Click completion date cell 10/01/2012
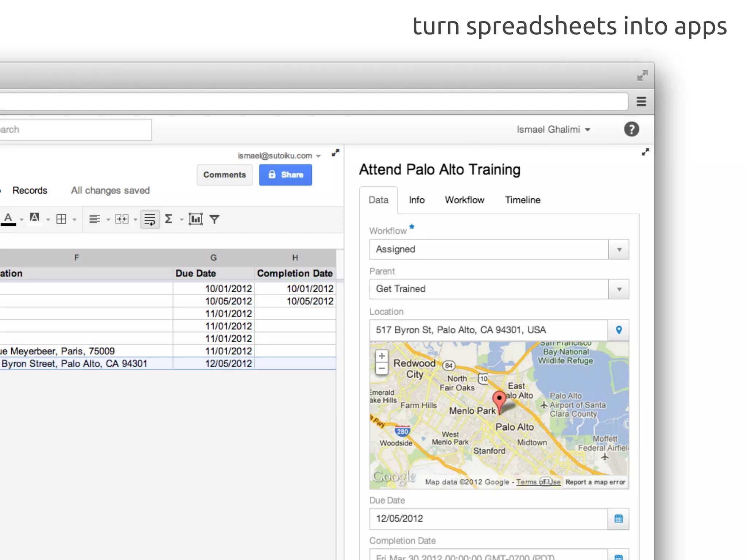This screenshot has height=560, width=747. [x=295, y=289]
